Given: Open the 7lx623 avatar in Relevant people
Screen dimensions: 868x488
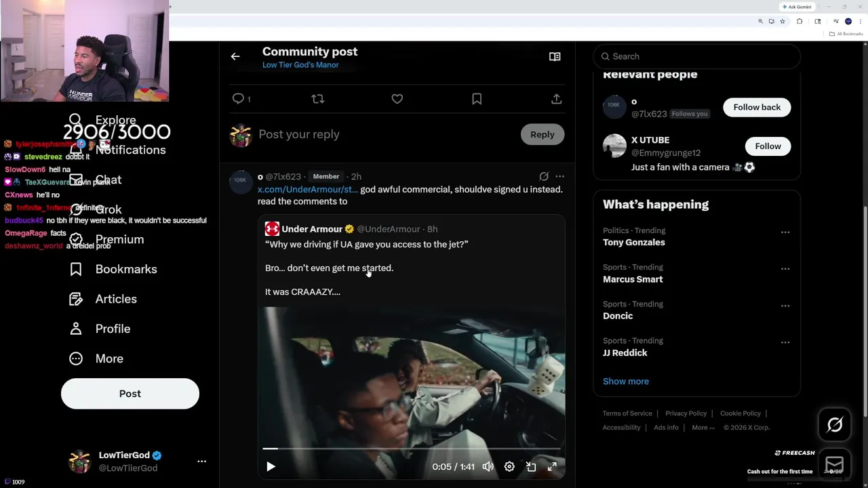Looking at the screenshot, I should pyautogui.click(x=614, y=107).
